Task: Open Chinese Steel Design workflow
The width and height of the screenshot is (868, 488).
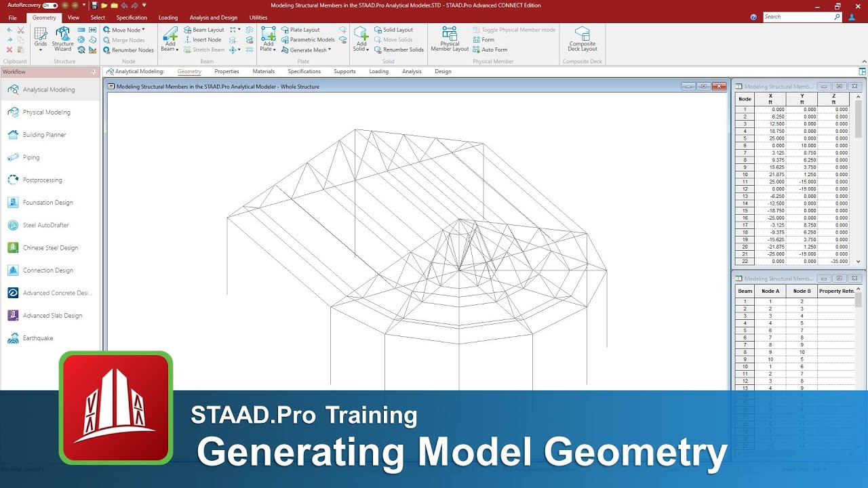Action: (x=51, y=247)
